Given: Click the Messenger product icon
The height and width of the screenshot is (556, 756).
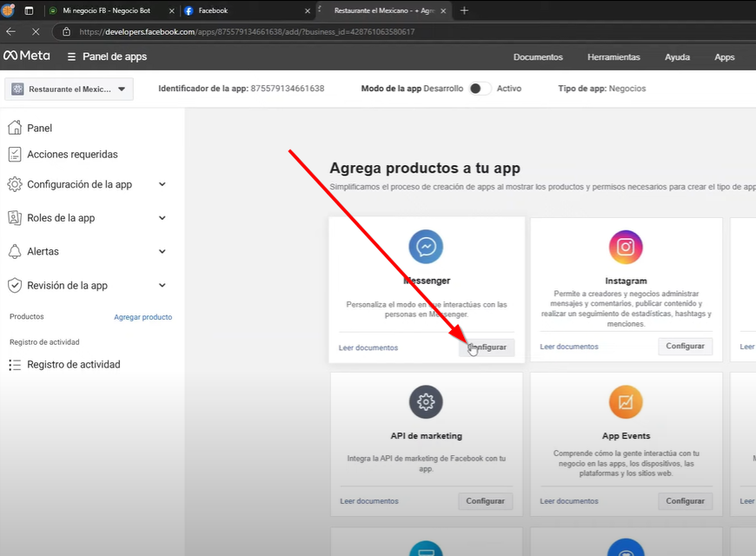Looking at the screenshot, I should pos(426,247).
